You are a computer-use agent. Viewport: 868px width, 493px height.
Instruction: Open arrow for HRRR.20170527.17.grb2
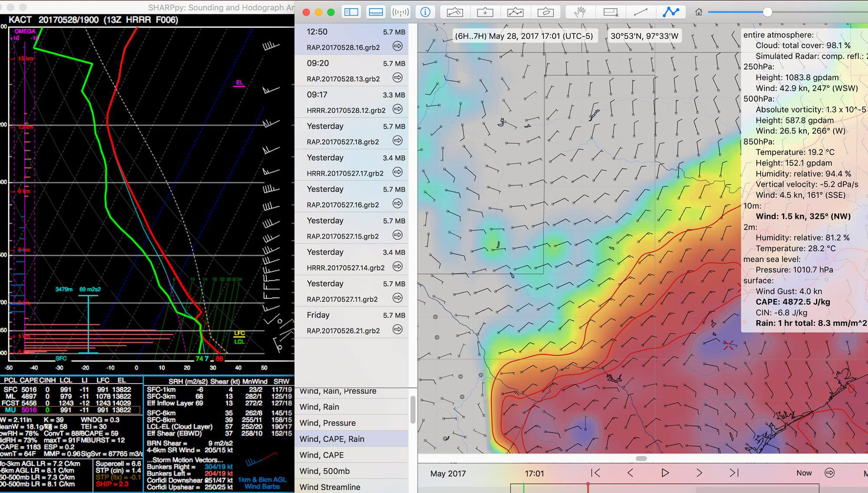tap(398, 172)
